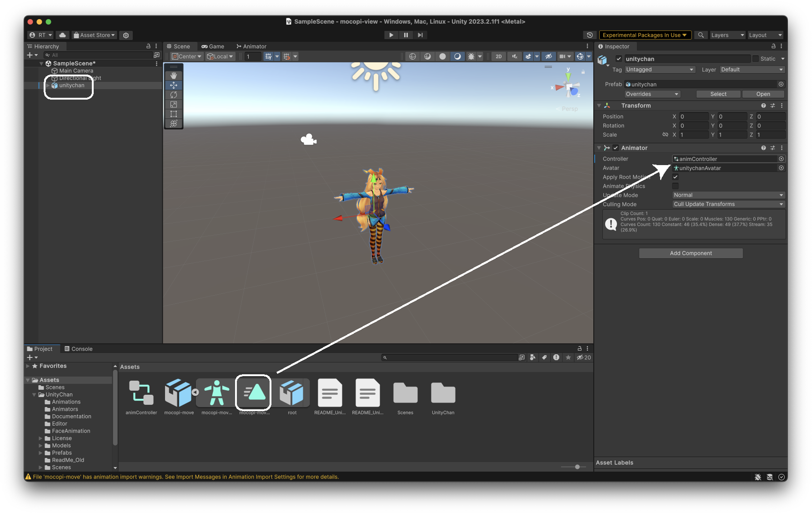Toggle Animator component enabled checkbox
Image resolution: width=812 pixels, height=513 pixels.
[x=616, y=148]
